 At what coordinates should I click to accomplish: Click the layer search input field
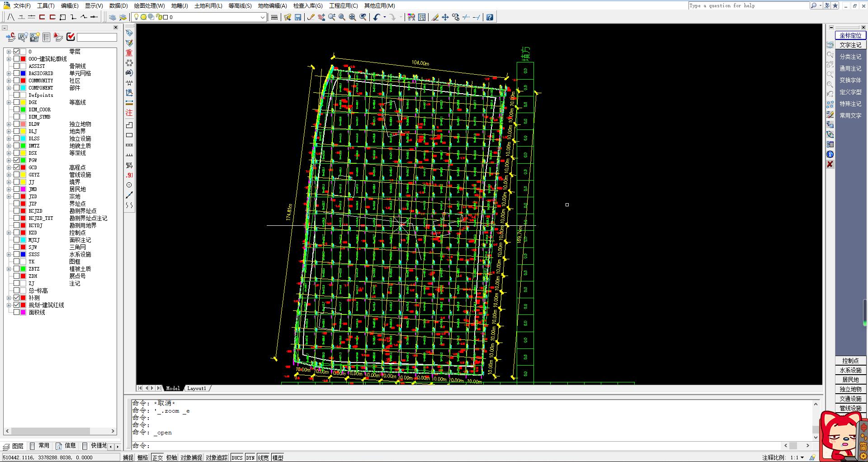pos(97,37)
